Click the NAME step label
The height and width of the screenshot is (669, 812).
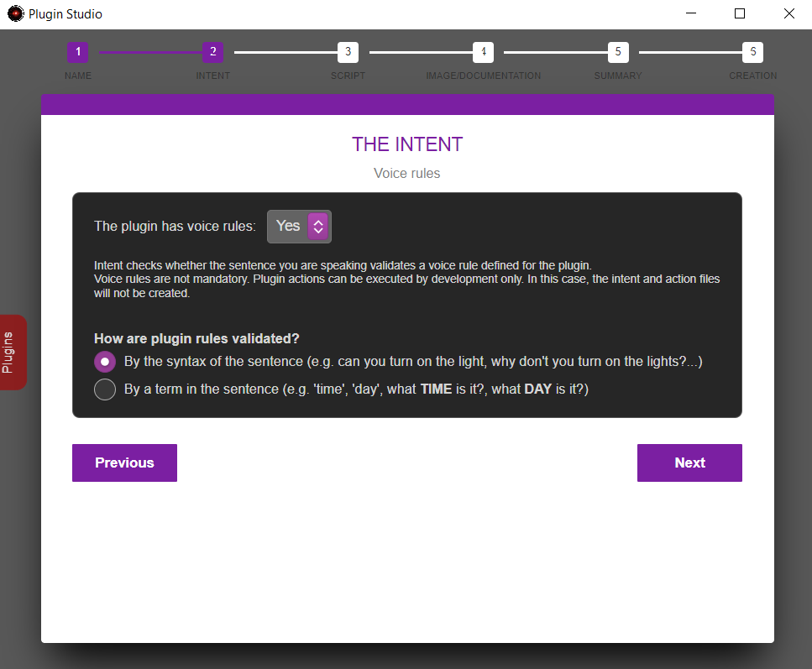pyautogui.click(x=78, y=76)
